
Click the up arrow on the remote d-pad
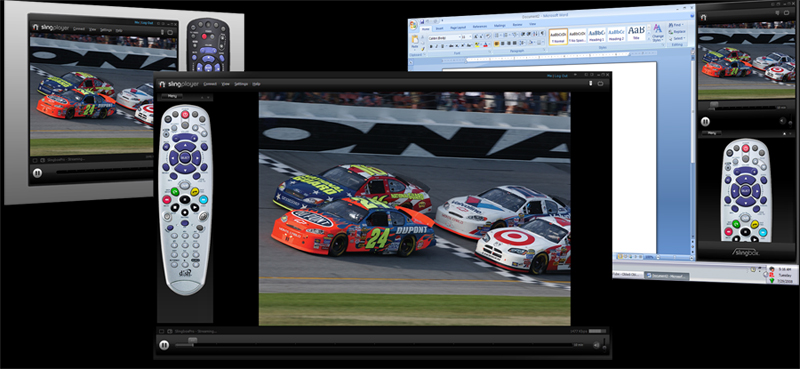(185, 146)
